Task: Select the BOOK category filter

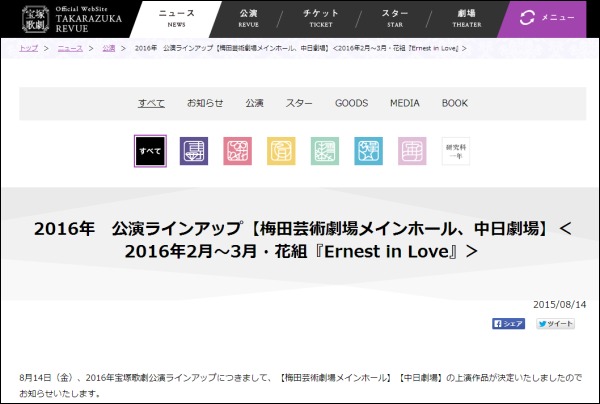Action: pyautogui.click(x=455, y=103)
